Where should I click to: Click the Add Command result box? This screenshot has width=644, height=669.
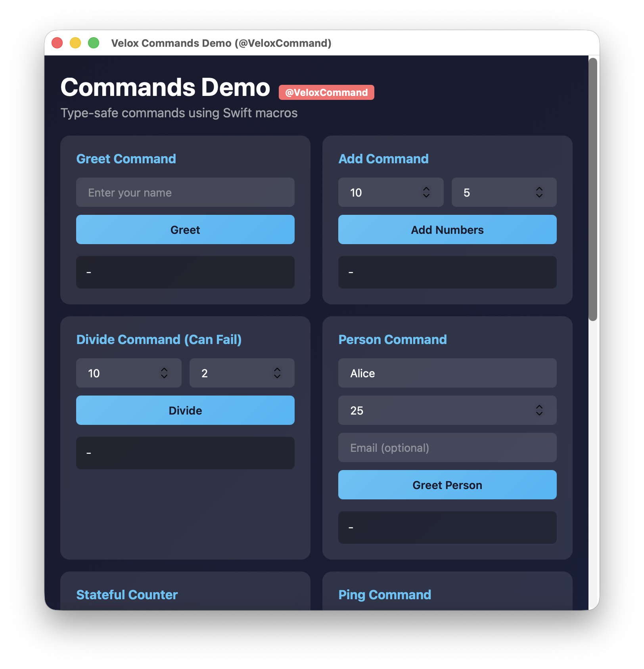[447, 272]
